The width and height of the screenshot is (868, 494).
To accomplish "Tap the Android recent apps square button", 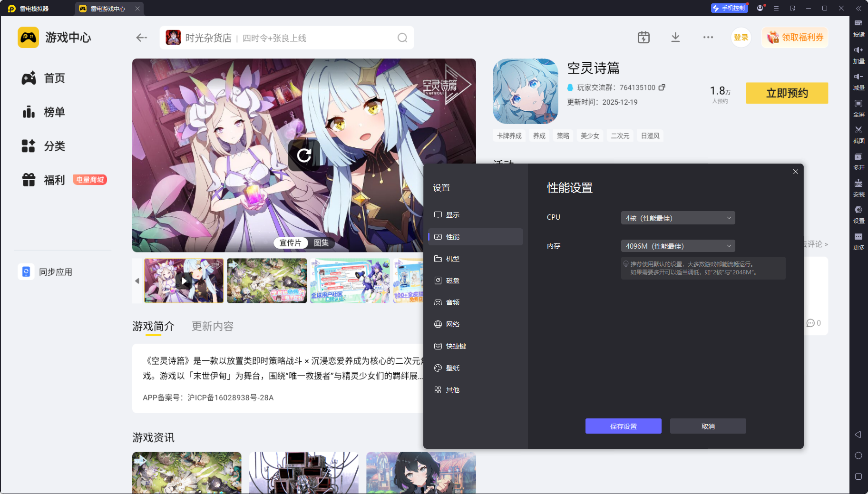I will 858,476.
